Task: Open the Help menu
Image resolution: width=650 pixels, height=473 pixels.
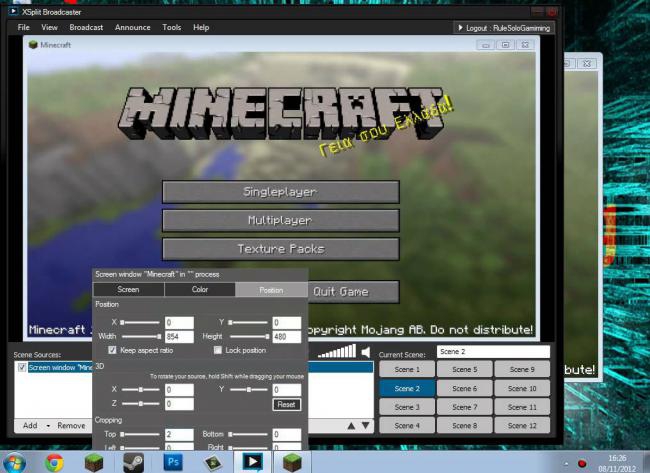Action: click(x=201, y=27)
